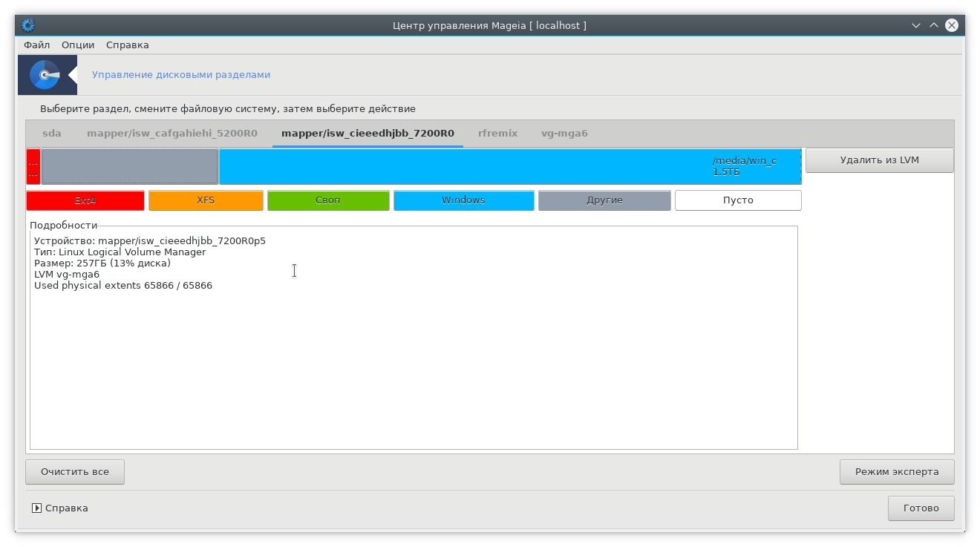The height and width of the screenshot is (547, 980).
Task: Open the vg-mga6 tab
Action: coord(564,134)
